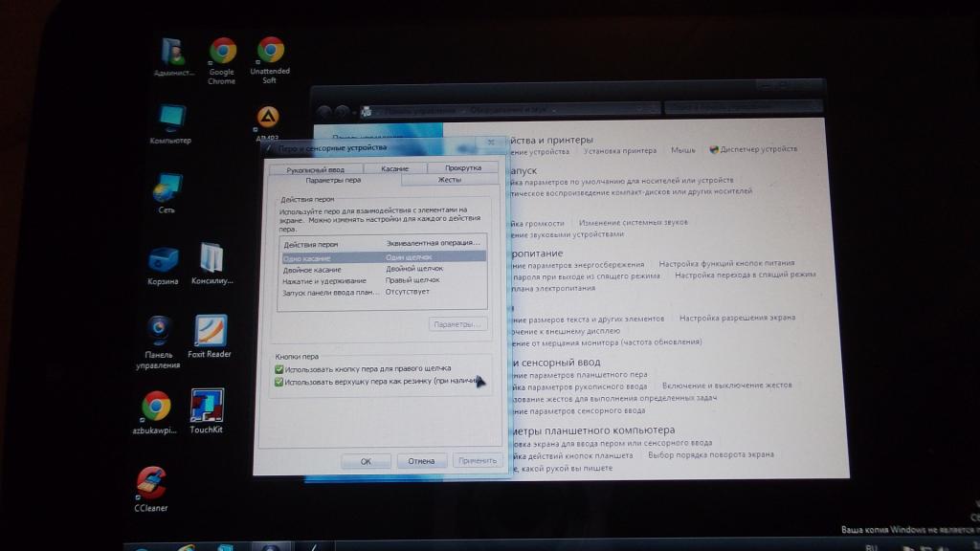Switch to the Прокрутка tab

(463, 168)
